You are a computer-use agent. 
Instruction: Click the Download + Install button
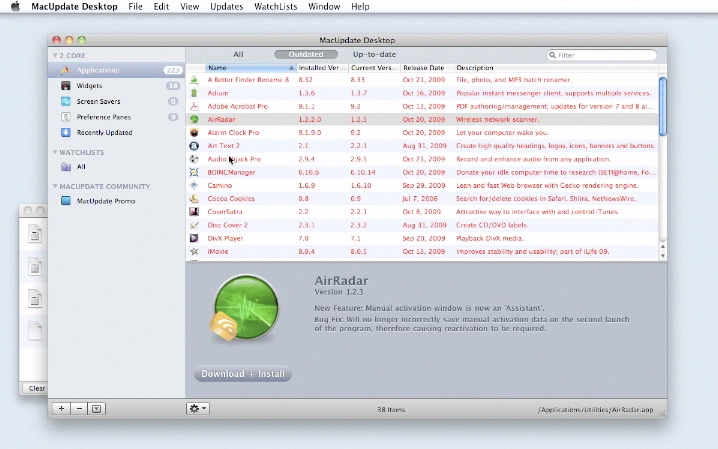point(243,374)
